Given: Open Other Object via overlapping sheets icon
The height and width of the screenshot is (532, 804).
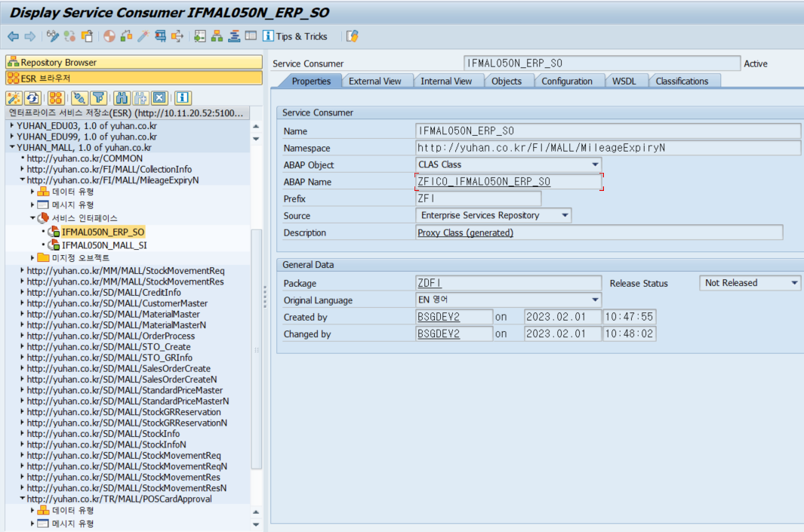Looking at the screenshot, I should pos(87,36).
